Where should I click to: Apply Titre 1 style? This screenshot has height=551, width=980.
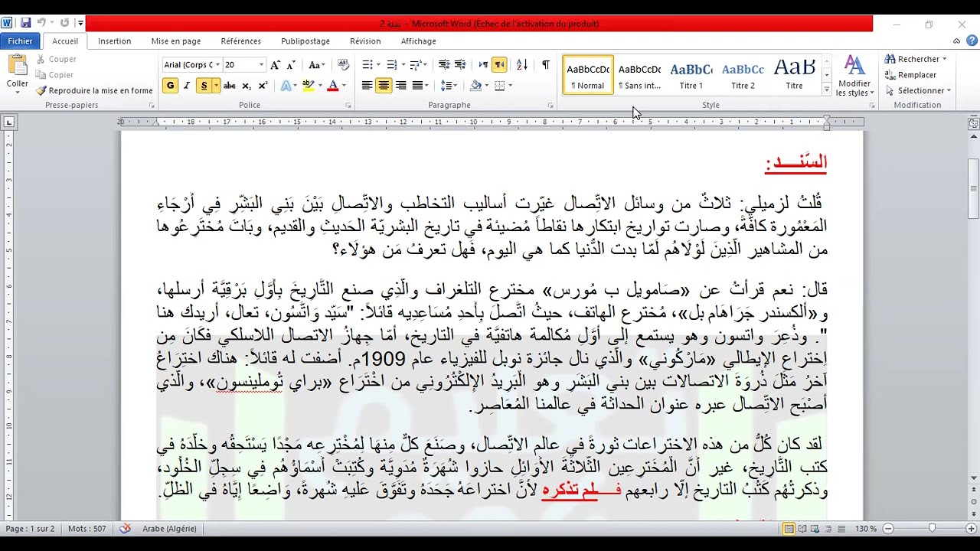pos(691,75)
